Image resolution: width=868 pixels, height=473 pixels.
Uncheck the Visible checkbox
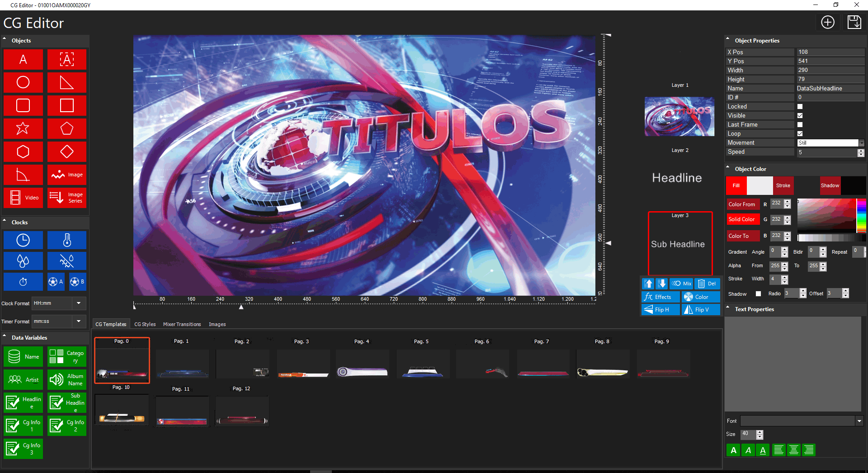(800, 116)
